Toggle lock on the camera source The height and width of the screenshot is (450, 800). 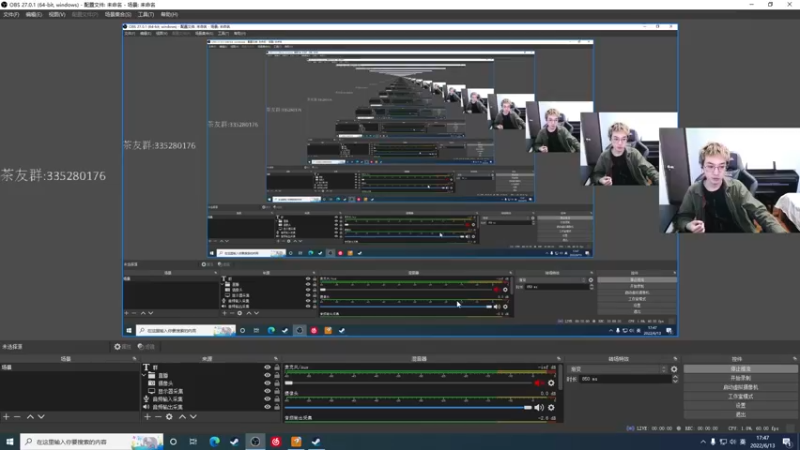(x=277, y=383)
